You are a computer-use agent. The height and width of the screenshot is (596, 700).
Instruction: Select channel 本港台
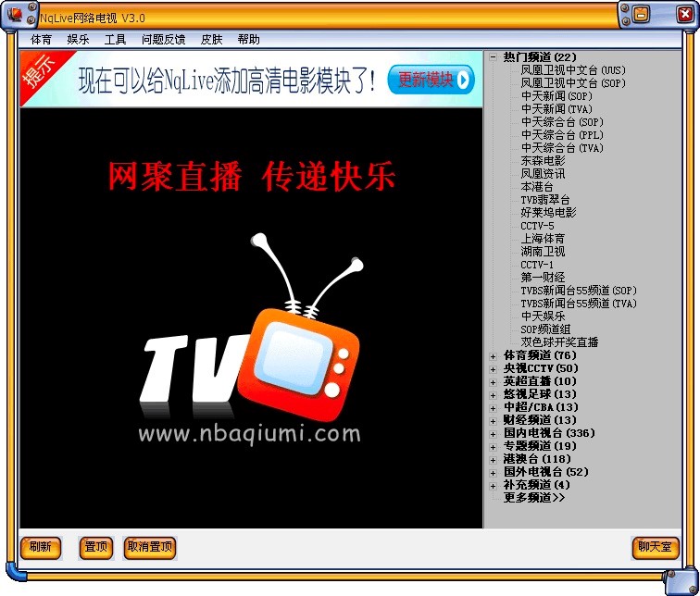point(537,186)
